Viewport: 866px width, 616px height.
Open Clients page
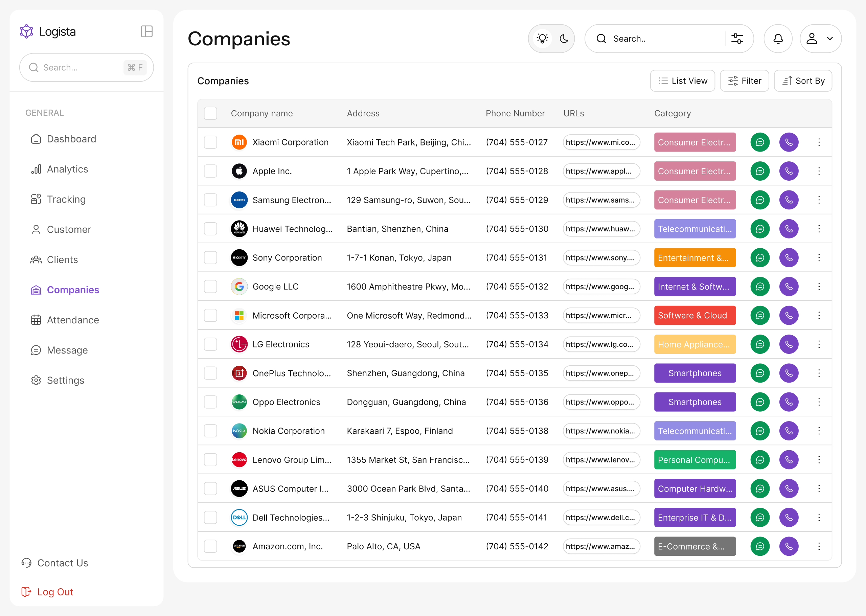[x=54, y=260]
